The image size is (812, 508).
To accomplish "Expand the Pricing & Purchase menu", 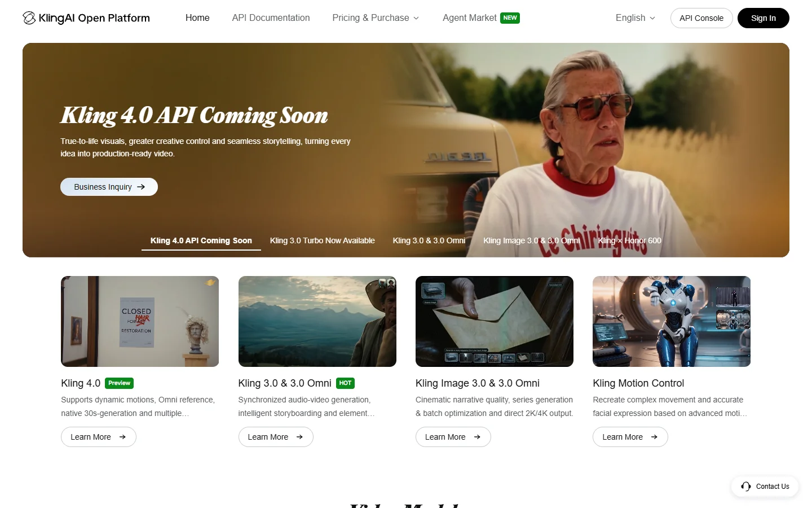I will [376, 18].
